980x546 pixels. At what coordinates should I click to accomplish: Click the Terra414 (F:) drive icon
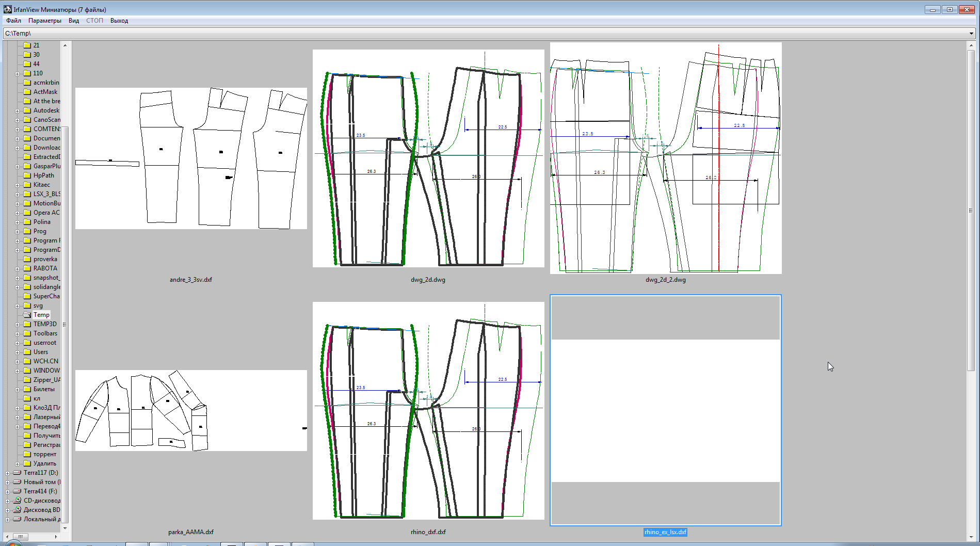click(17, 491)
